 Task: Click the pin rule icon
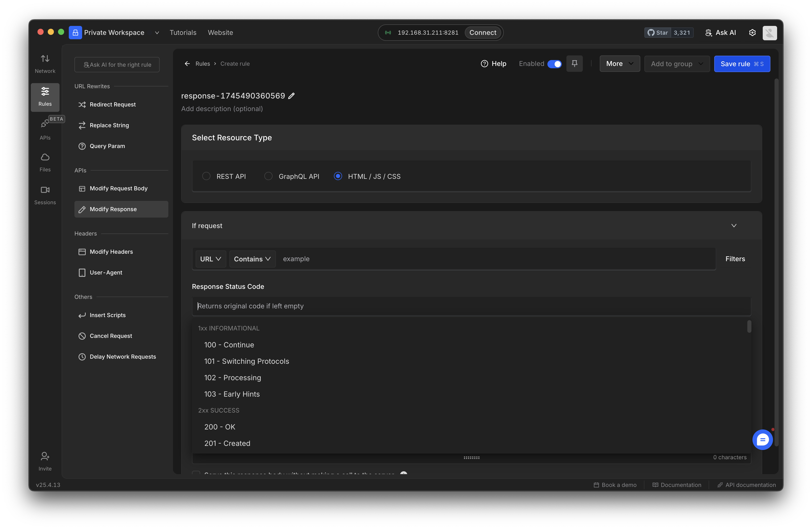tap(574, 64)
